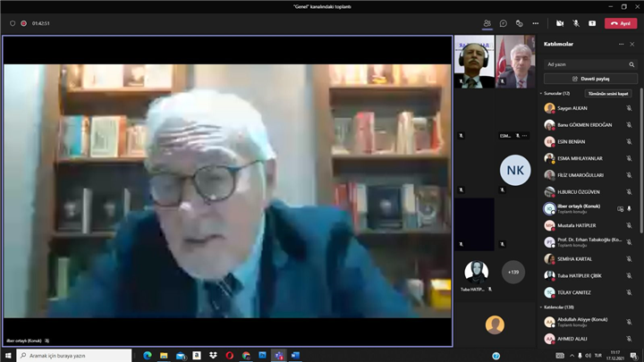Viewport: 644px width, 362px height.
Task: Close the Katılımcılar panel
Action: point(634,44)
